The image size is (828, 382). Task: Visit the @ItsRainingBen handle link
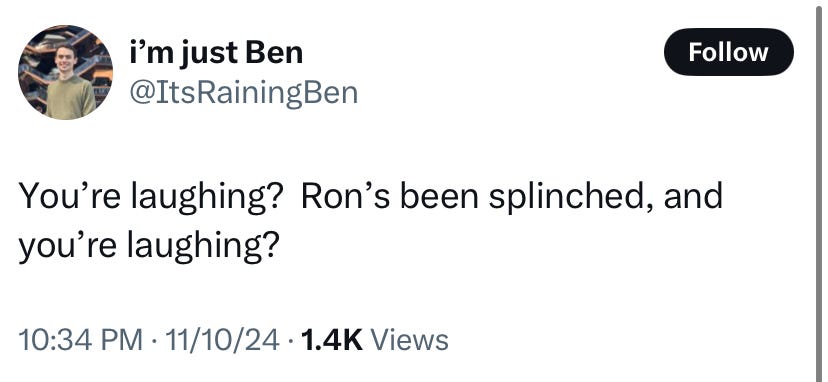(243, 92)
